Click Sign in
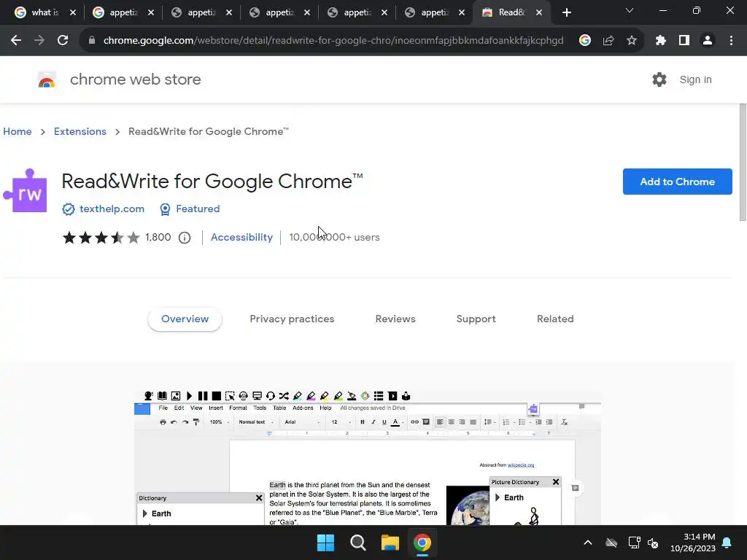The height and width of the screenshot is (560, 747). pyautogui.click(x=695, y=79)
